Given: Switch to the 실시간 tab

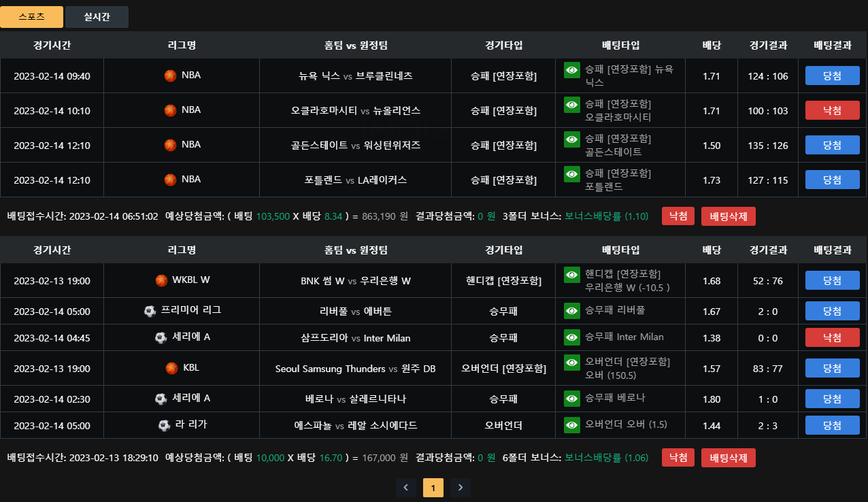Looking at the screenshot, I should tap(97, 17).
